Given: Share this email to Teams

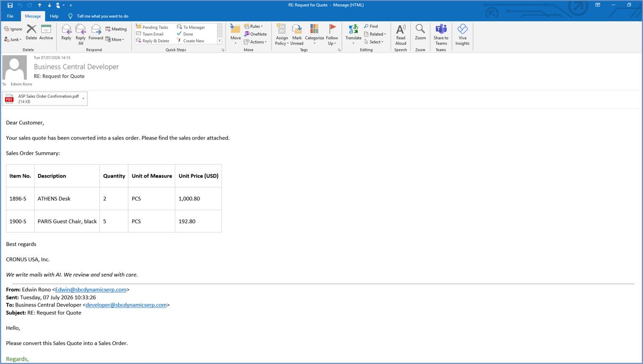Looking at the screenshot, I should tap(441, 34).
